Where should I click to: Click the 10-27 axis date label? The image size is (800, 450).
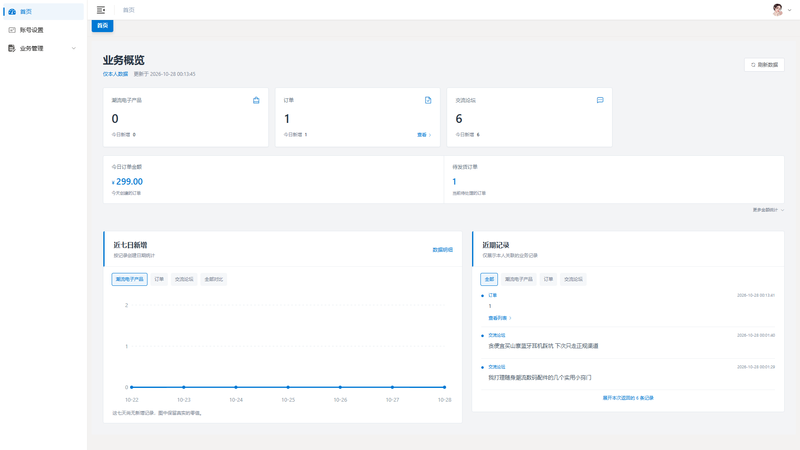pos(392,400)
